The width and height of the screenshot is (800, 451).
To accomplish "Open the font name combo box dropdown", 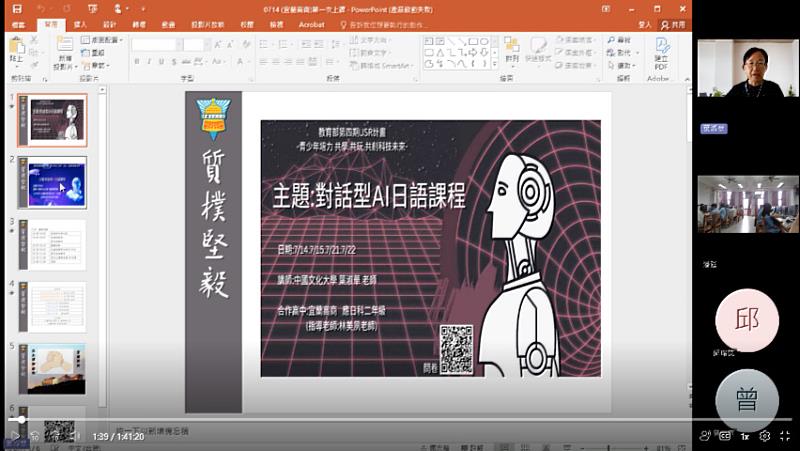I will coord(180,45).
